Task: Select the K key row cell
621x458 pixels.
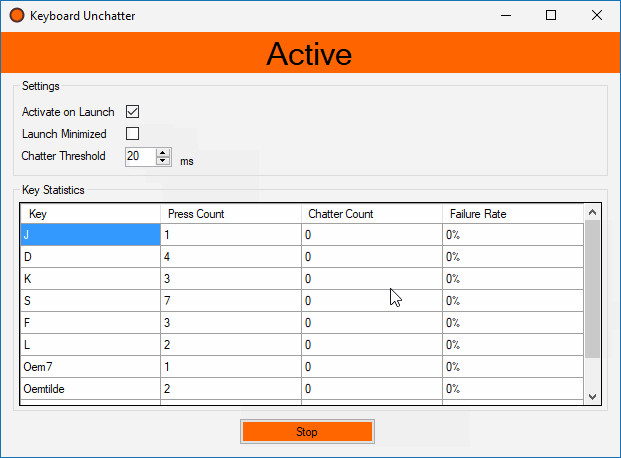Action: 91,279
